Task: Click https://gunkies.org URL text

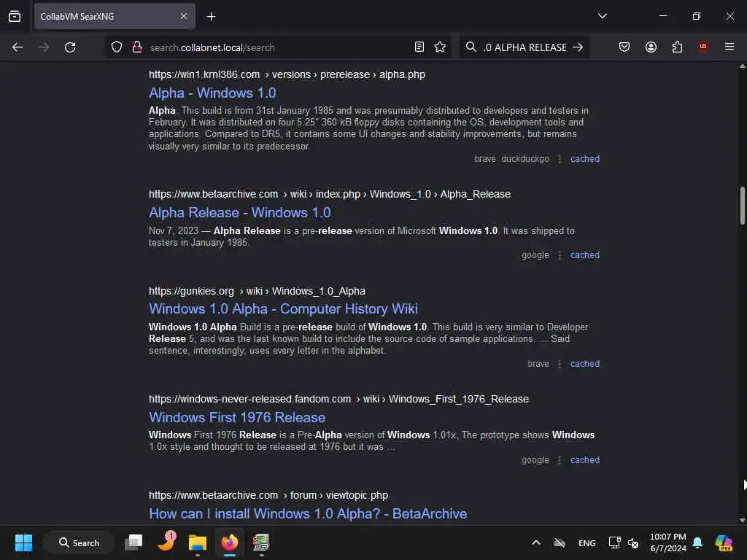Action: (x=191, y=291)
